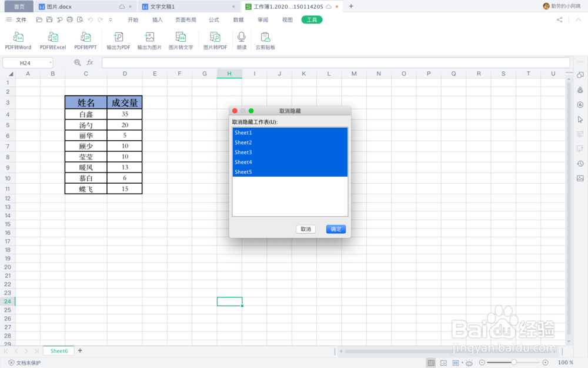The width and height of the screenshot is (588, 368).
Task: Click 文档未保护 status indicator
Action: [x=25, y=363]
